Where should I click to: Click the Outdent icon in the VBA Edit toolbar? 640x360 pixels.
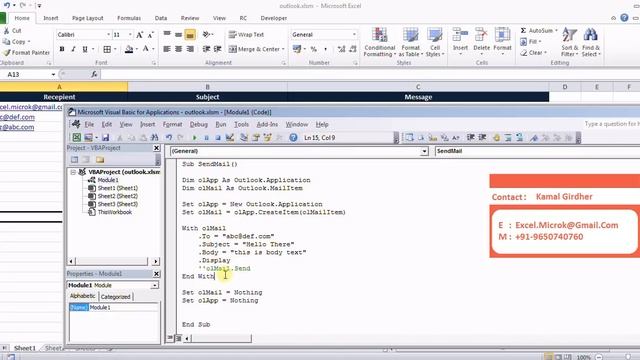point(482,138)
